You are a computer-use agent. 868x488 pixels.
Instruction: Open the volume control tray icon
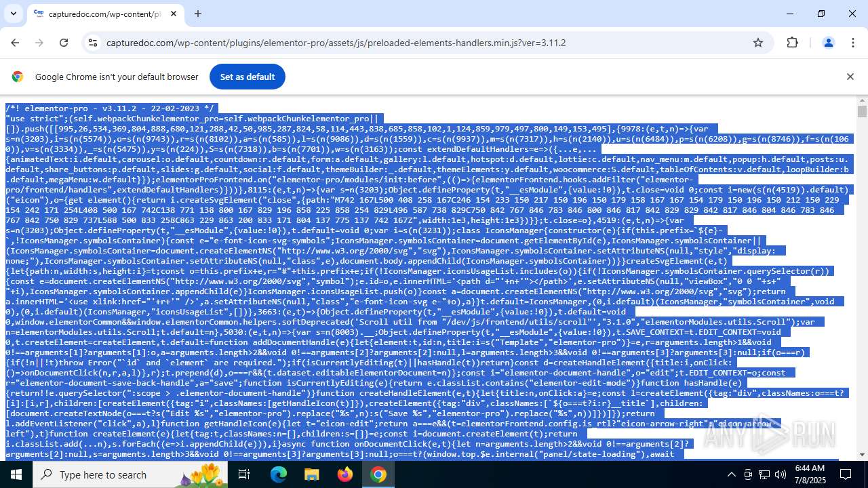(781, 474)
